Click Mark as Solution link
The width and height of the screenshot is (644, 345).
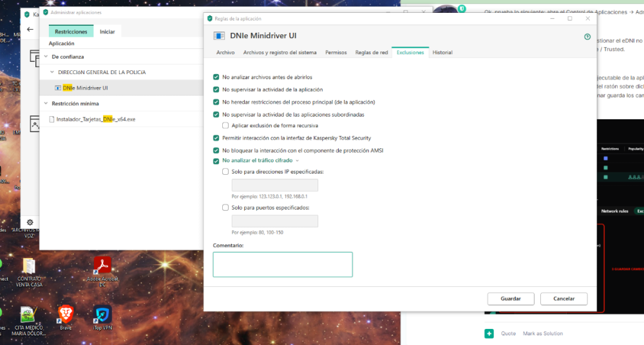point(542,333)
